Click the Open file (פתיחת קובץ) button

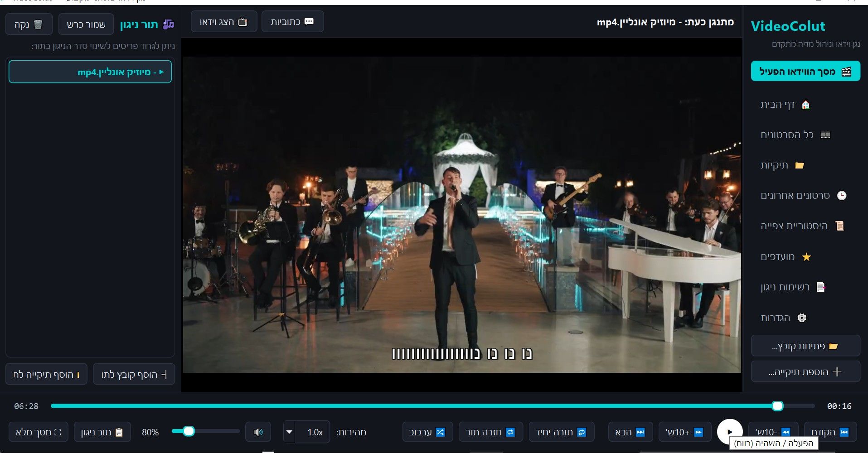[805, 346]
